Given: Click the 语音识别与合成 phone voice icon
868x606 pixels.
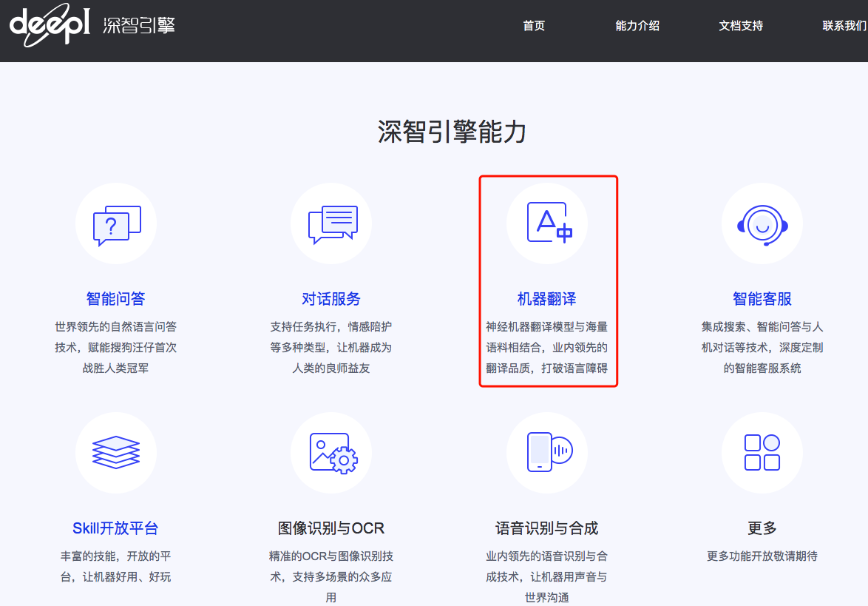Looking at the screenshot, I should coord(547,452).
